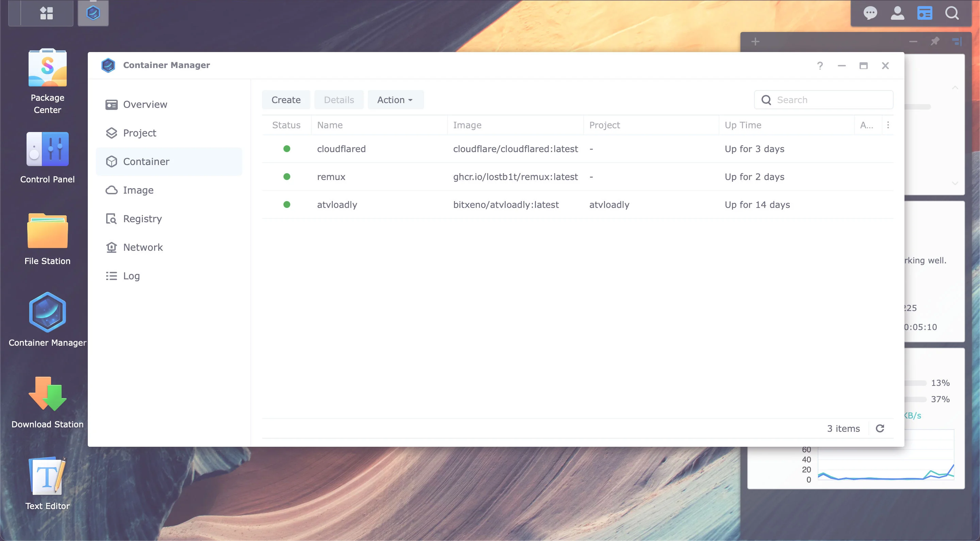Pin the widget panel
Viewport: 980px width, 541px height.
click(x=935, y=41)
